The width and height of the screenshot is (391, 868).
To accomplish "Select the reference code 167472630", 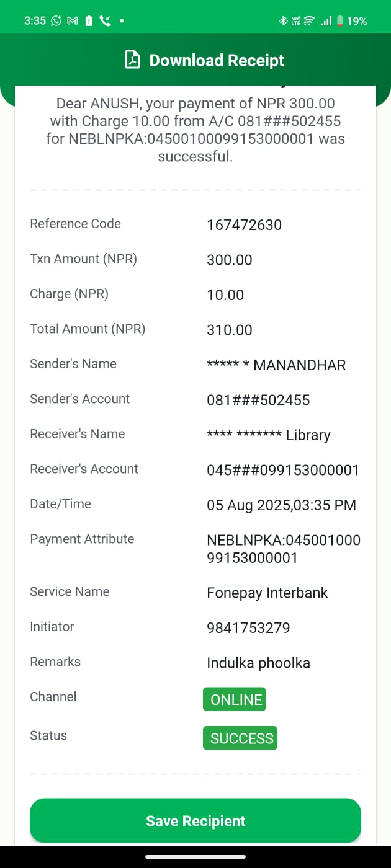I will point(244,224).
